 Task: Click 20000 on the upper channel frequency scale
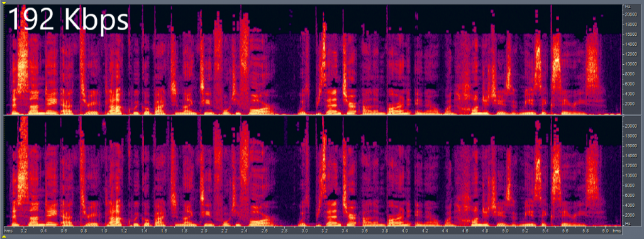(630, 14)
